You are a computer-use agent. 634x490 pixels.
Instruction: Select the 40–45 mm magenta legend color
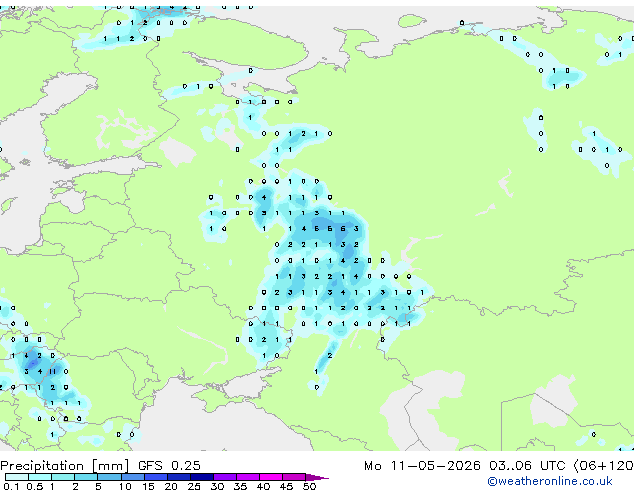click(271, 477)
